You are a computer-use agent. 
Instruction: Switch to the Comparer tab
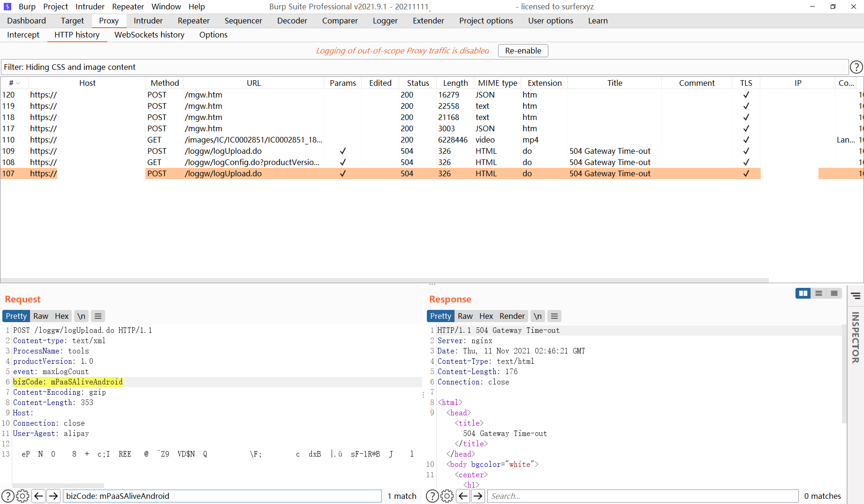340,21
